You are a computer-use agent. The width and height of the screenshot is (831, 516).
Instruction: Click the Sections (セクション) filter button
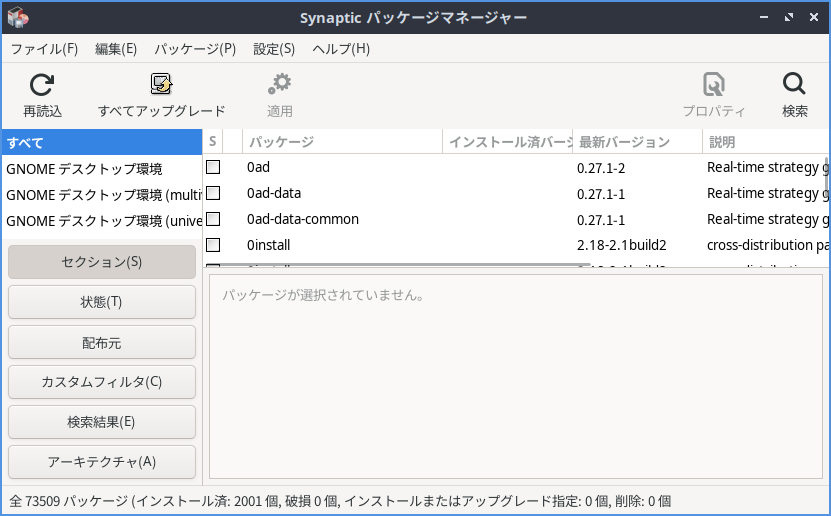102,262
